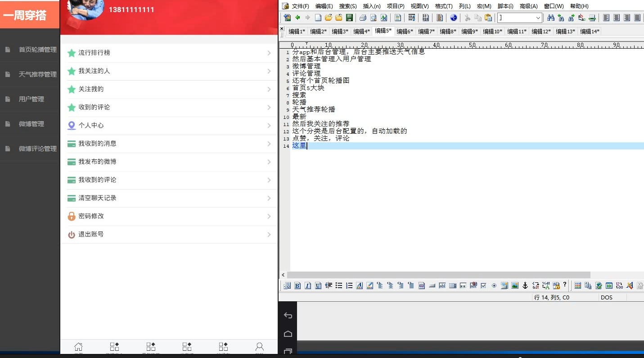Image resolution: width=644 pixels, height=358 pixels.
Task: Click the clipboard paste icon
Action: coord(488,18)
